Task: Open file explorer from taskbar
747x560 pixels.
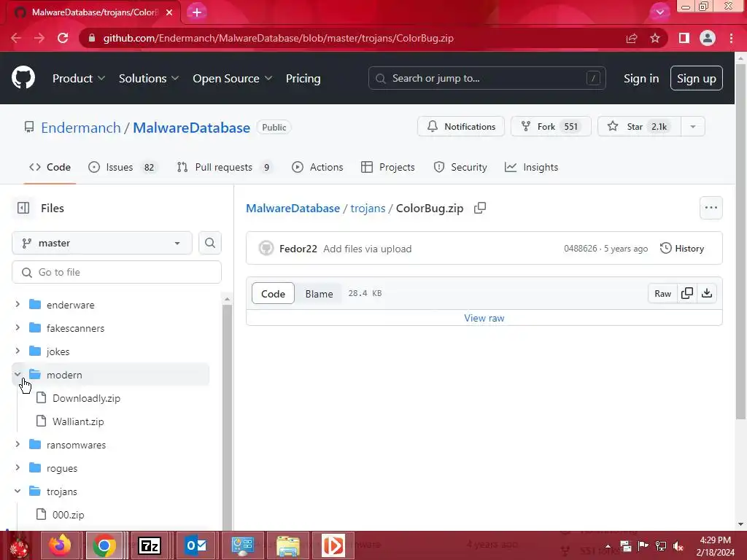Action: coord(288,545)
